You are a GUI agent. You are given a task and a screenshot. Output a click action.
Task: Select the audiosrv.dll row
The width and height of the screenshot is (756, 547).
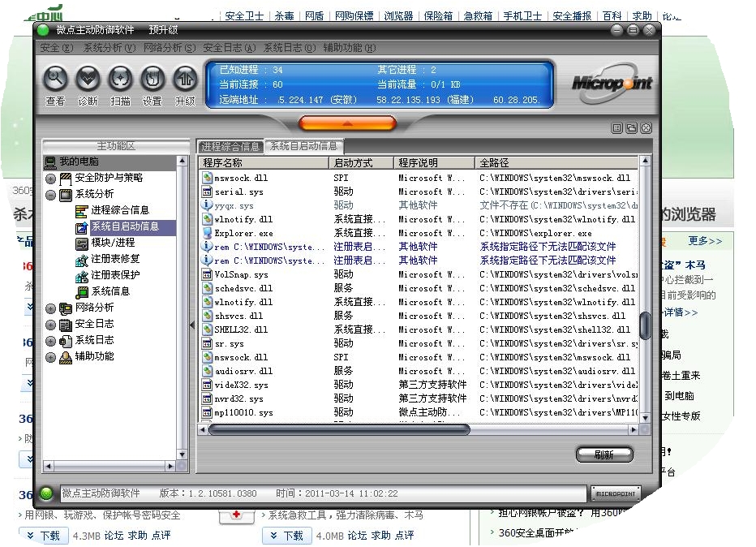pyautogui.click(x=419, y=372)
